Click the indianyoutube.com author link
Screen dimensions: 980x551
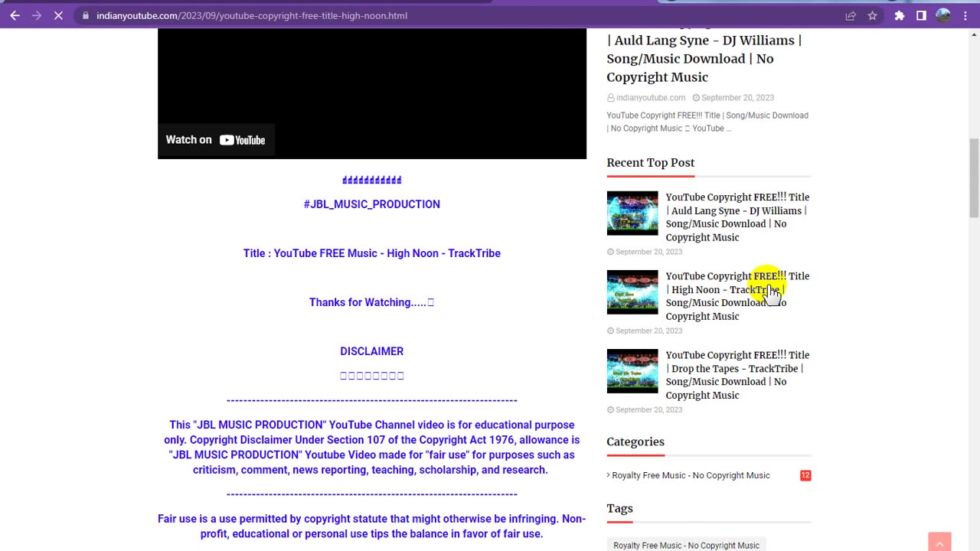coord(651,98)
